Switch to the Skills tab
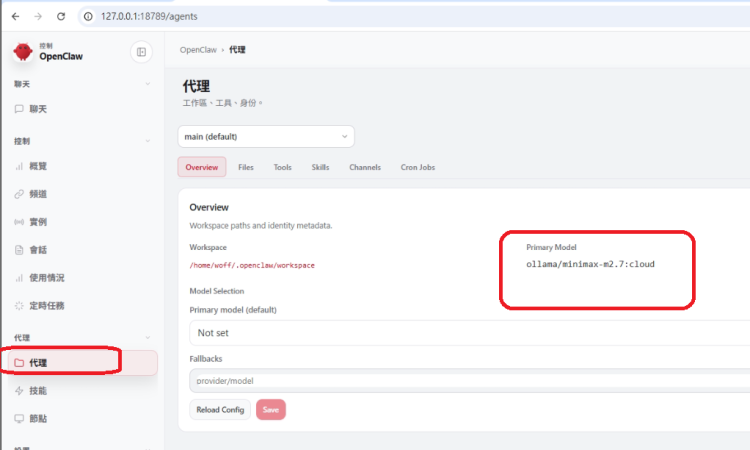Screen dimensions: 750x450 (320, 167)
